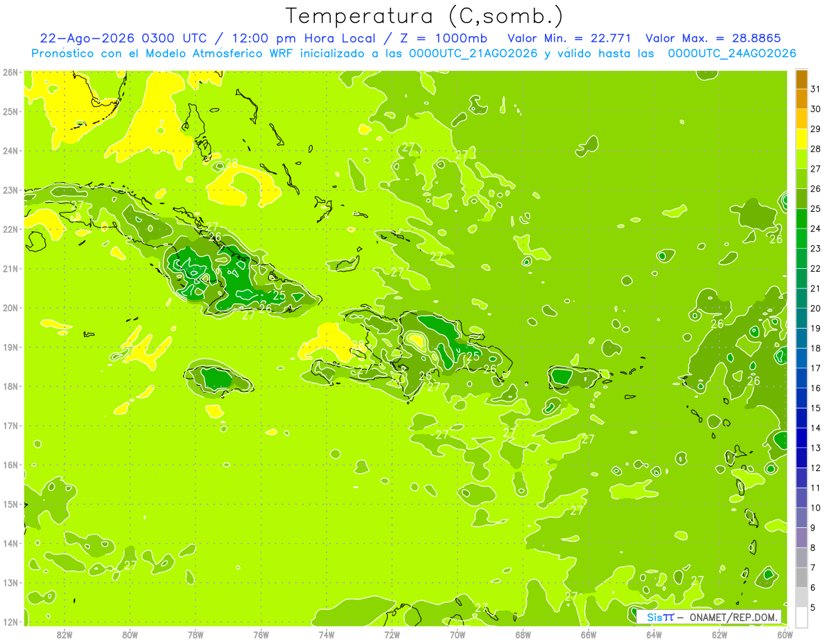The width and height of the screenshot is (834, 644).
Task: Click the colorbar label '20'
Action: [816, 308]
